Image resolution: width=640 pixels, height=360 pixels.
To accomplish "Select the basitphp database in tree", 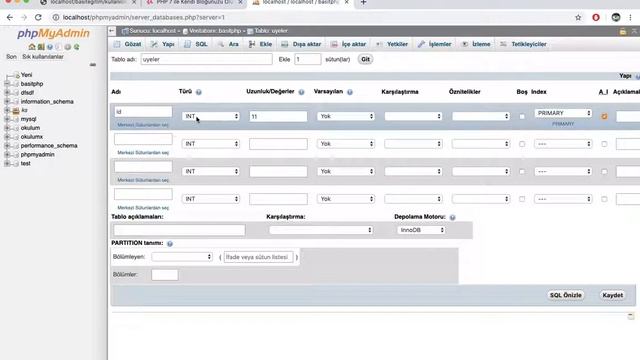I will coord(32,84).
